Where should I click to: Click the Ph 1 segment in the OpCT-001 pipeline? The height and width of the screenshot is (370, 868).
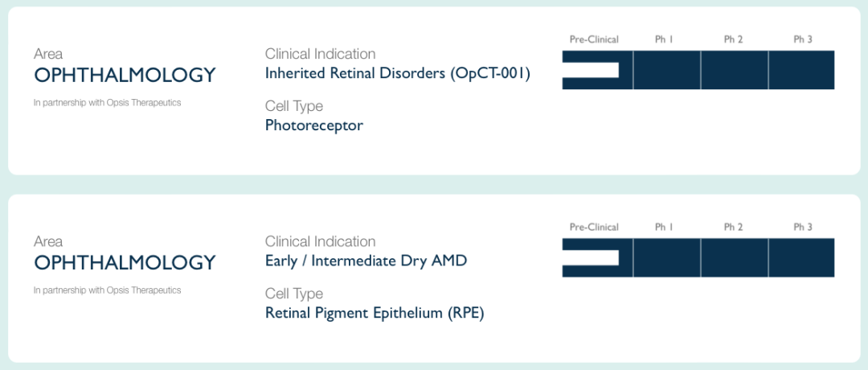click(x=667, y=70)
